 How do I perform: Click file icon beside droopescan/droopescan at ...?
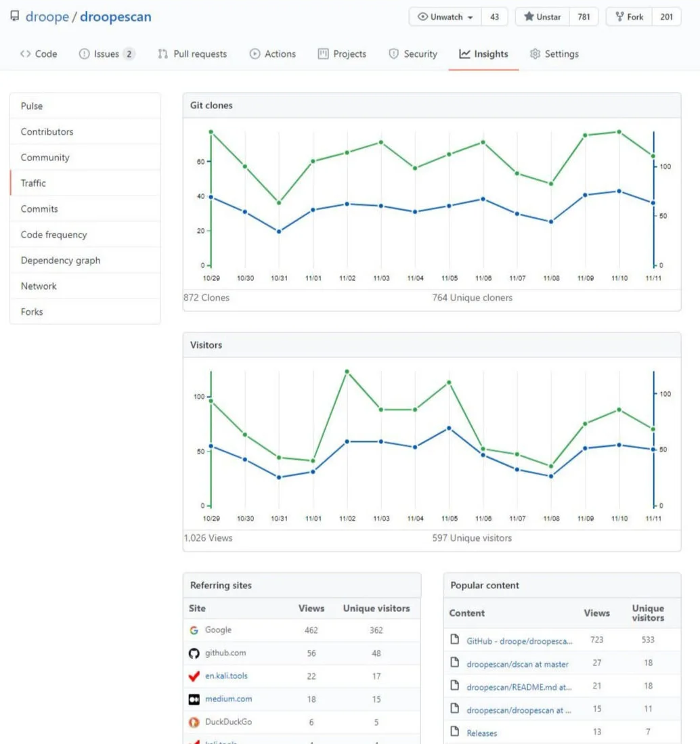(455, 708)
